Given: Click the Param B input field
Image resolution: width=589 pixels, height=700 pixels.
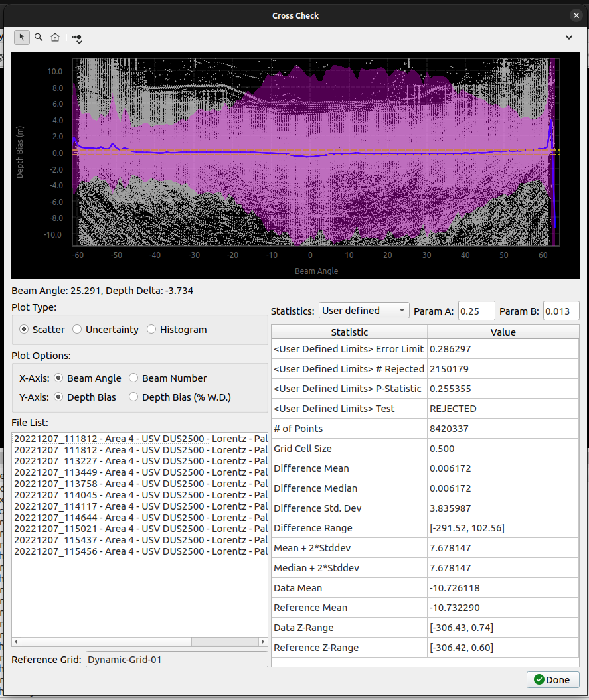Looking at the screenshot, I should (x=560, y=311).
